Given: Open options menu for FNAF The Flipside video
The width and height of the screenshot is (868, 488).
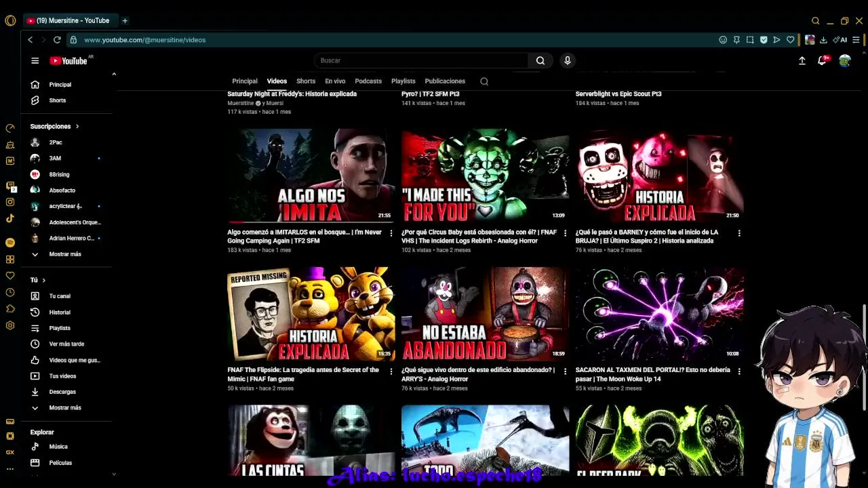Looking at the screenshot, I should [x=391, y=371].
